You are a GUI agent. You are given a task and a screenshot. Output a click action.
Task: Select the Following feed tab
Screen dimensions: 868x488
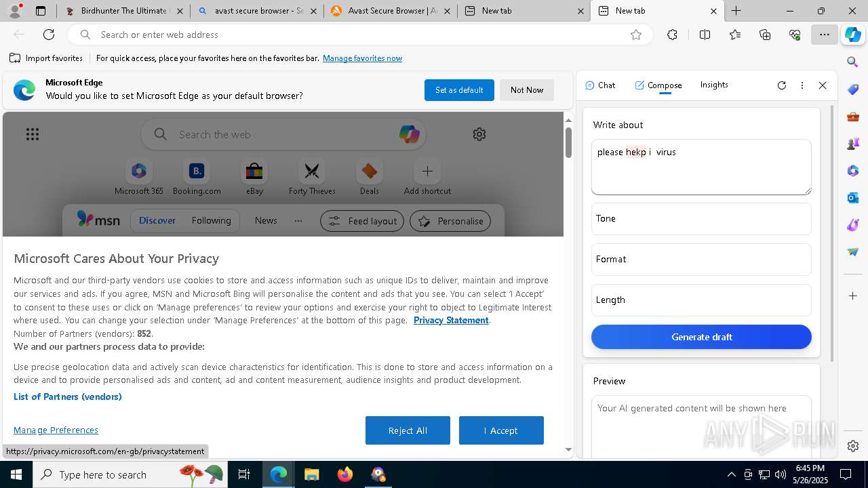tap(211, 221)
